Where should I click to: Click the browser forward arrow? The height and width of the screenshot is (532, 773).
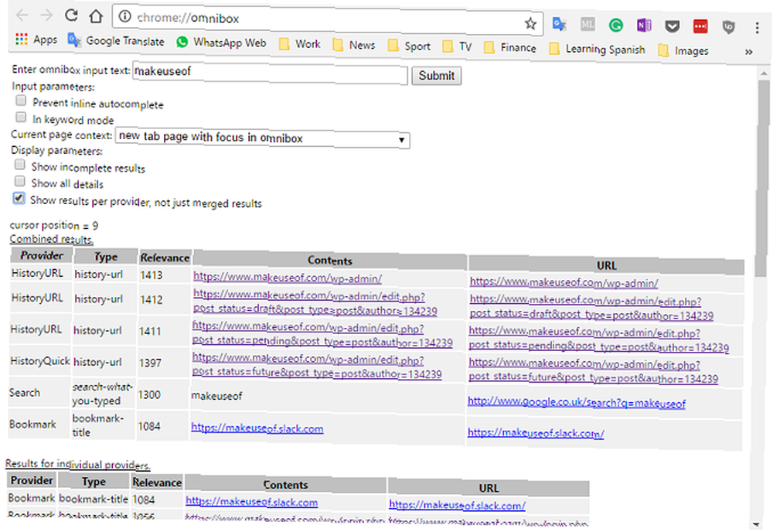tap(46, 15)
